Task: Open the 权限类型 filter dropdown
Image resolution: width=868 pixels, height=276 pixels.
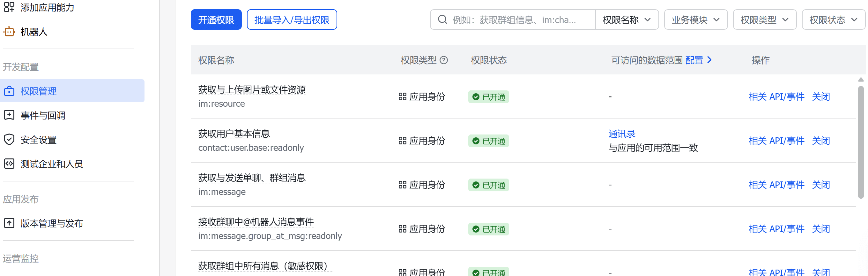Action: [764, 19]
